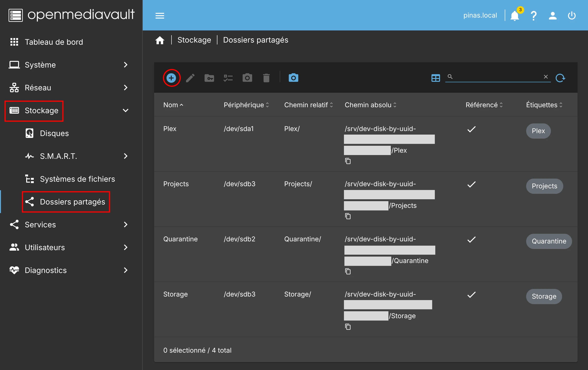Viewport: 588px width, 370px height.
Task: Select the Storage row by its name
Action: click(x=175, y=294)
